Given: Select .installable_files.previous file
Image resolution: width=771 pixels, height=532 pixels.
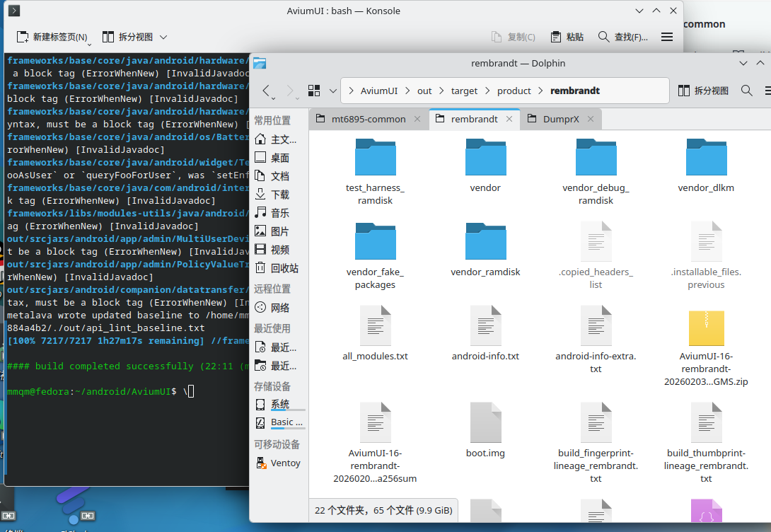Looking at the screenshot, I should 706,255.
